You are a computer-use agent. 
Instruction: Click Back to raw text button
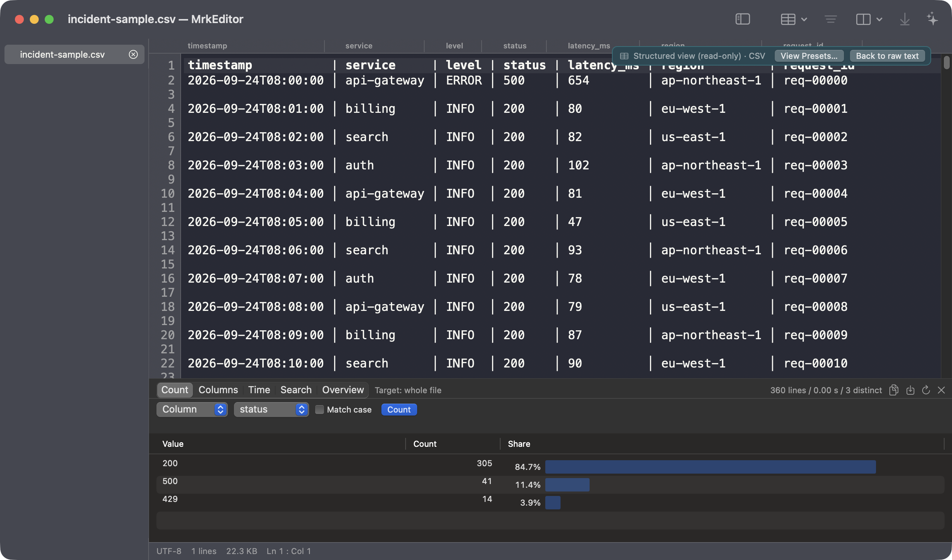887,56
